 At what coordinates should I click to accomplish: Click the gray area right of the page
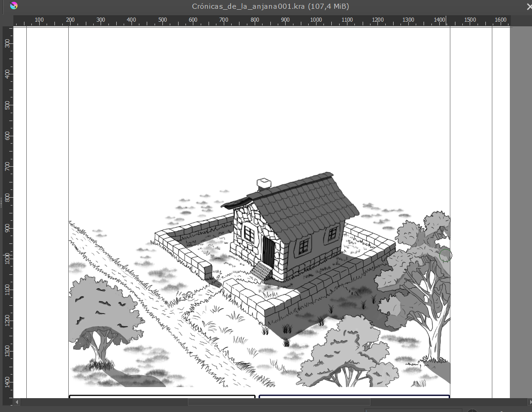pos(520,208)
